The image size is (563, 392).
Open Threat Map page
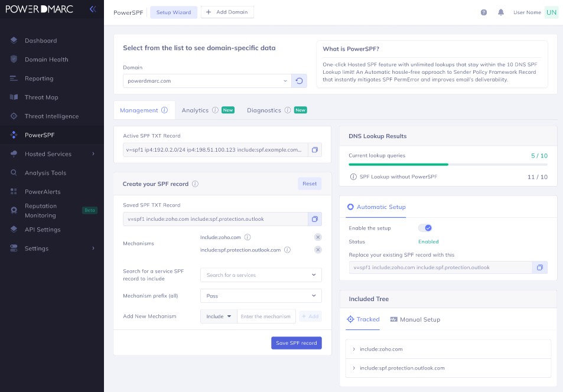click(41, 97)
